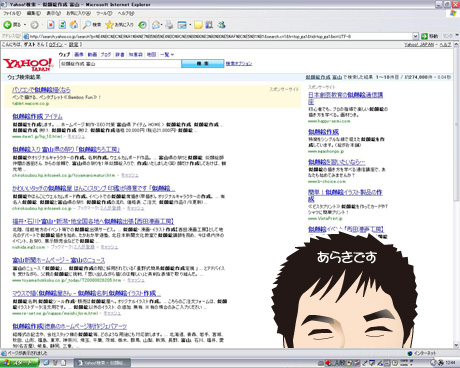Screen dimensions: 460x368
Task: Select the 動画 (Video) search tab
Action: pos(92,54)
